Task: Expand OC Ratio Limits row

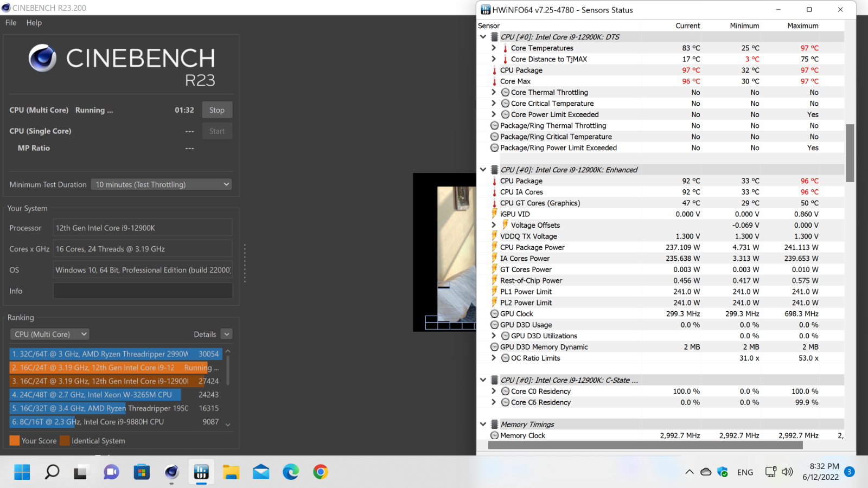Action: click(x=494, y=358)
